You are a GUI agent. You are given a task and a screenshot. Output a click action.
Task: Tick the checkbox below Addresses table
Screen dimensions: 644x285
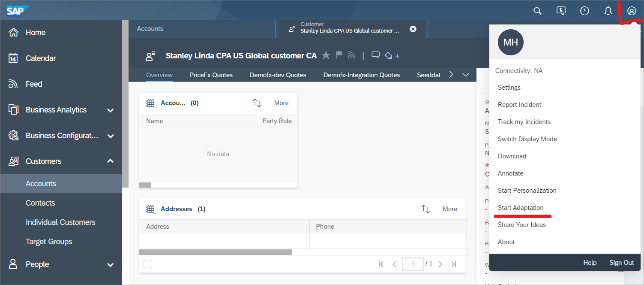point(148,264)
